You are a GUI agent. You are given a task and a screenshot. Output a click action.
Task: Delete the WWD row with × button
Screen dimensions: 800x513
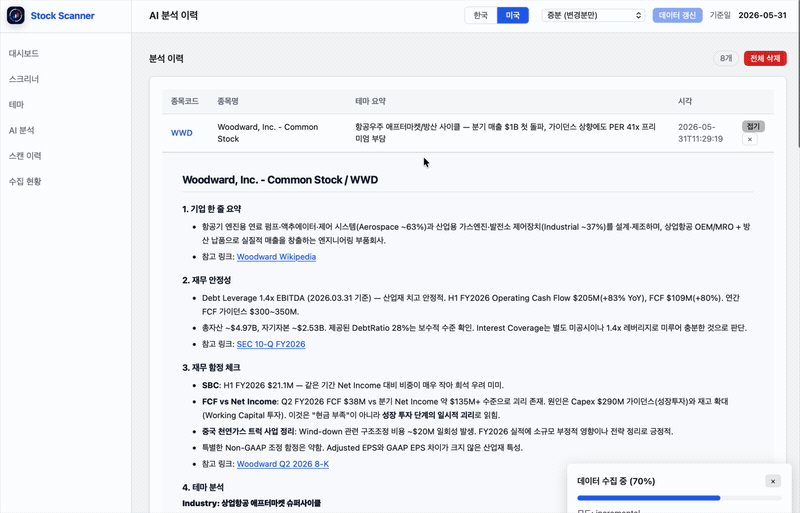click(749, 139)
